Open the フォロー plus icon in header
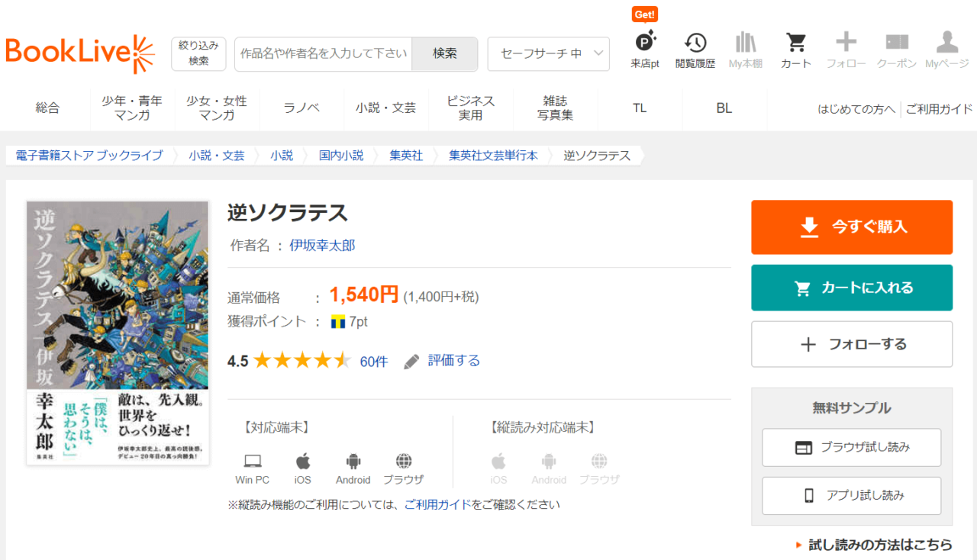Viewport: 977px width, 560px height. pos(846,42)
